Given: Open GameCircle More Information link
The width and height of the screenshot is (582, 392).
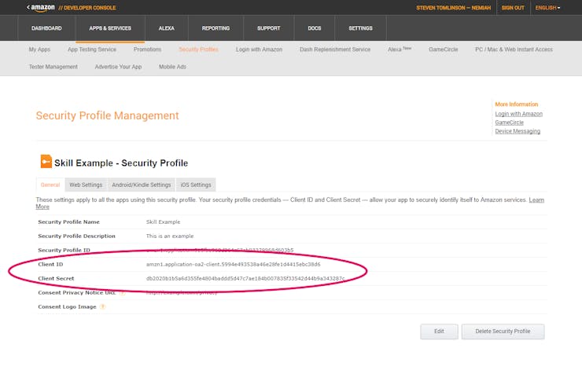Looking at the screenshot, I should point(509,123).
